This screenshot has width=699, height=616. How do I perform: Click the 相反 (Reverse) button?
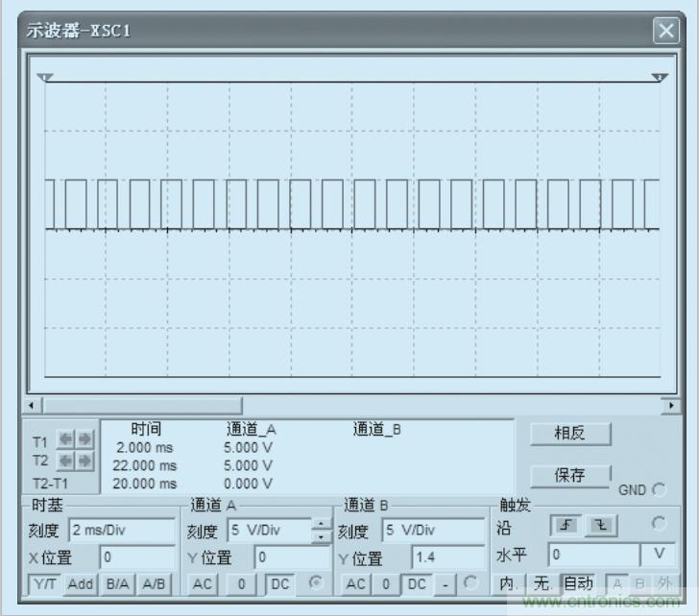coord(569,433)
